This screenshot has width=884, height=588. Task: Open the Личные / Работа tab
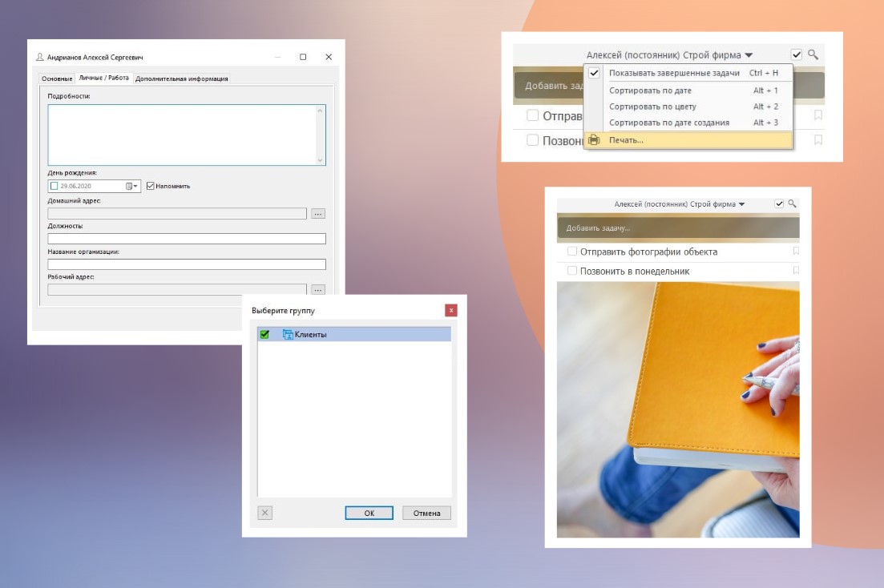tap(103, 78)
